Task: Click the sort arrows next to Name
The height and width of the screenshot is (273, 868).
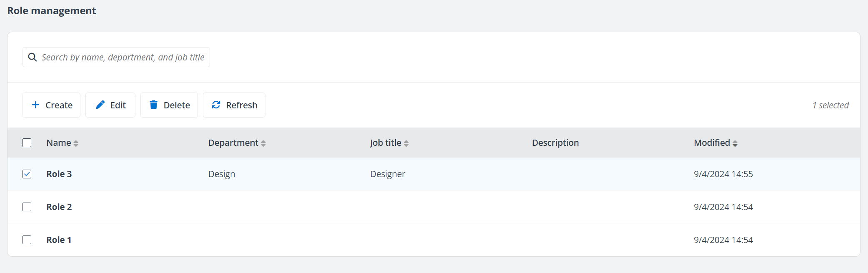Action: click(x=76, y=143)
